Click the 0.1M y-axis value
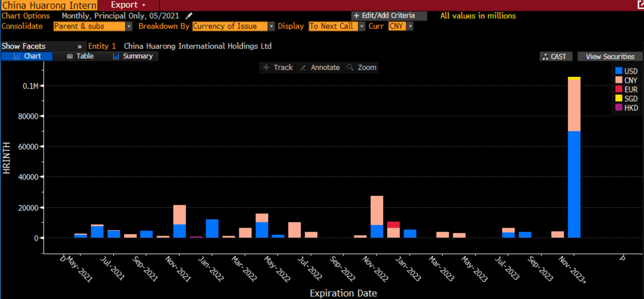The image size is (644, 299). (30, 86)
